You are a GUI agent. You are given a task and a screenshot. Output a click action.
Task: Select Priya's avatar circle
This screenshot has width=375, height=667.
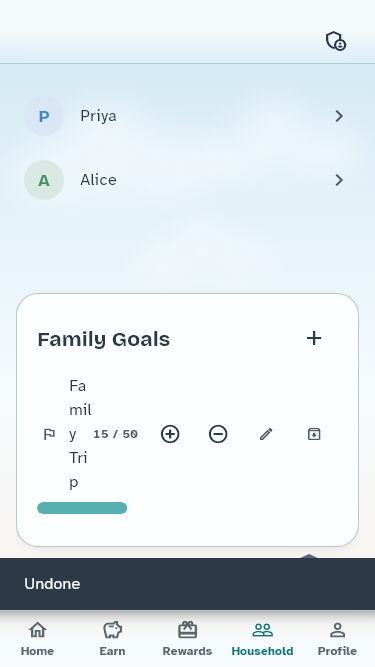pyautogui.click(x=44, y=116)
